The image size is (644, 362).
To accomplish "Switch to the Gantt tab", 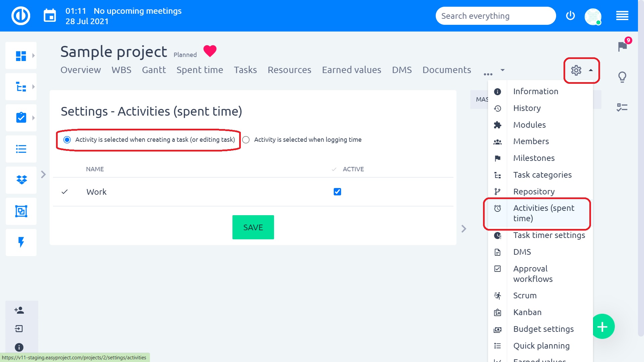I will click(154, 70).
